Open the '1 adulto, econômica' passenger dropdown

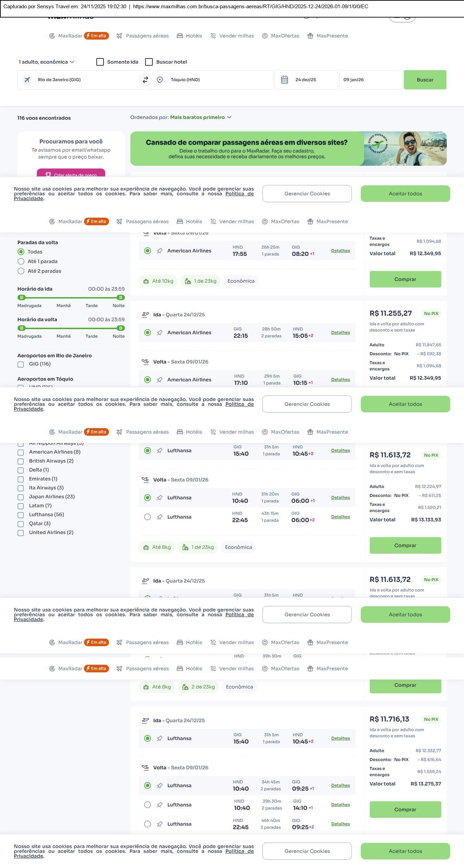pyautogui.click(x=46, y=62)
